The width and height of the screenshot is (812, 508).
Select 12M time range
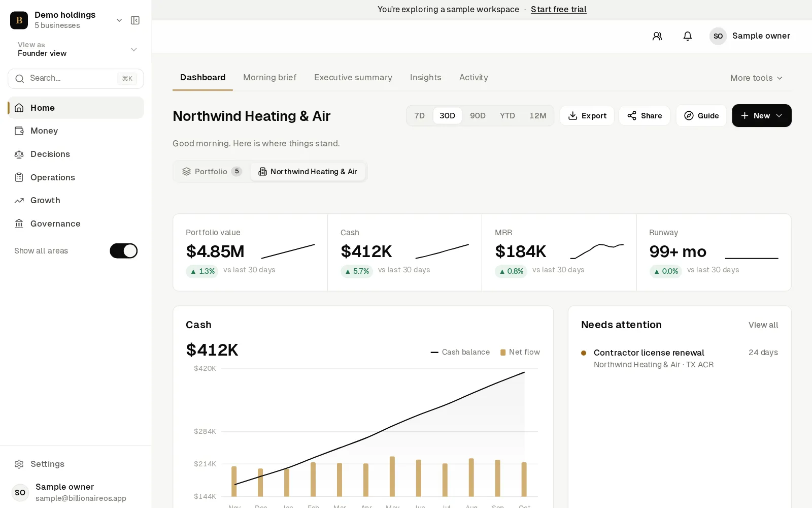[538, 116]
